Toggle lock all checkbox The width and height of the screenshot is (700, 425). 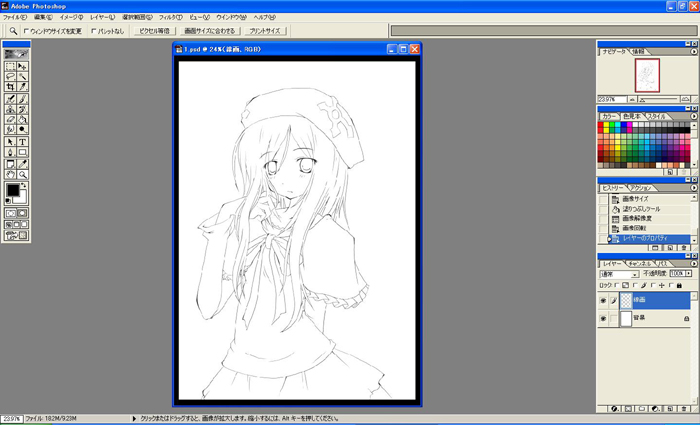tap(671, 285)
